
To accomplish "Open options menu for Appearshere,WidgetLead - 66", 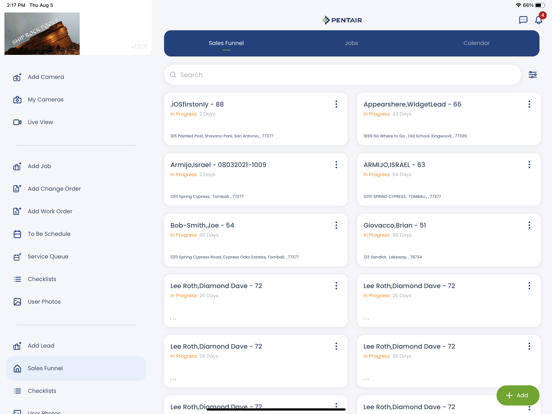I will pyautogui.click(x=529, y=104).
